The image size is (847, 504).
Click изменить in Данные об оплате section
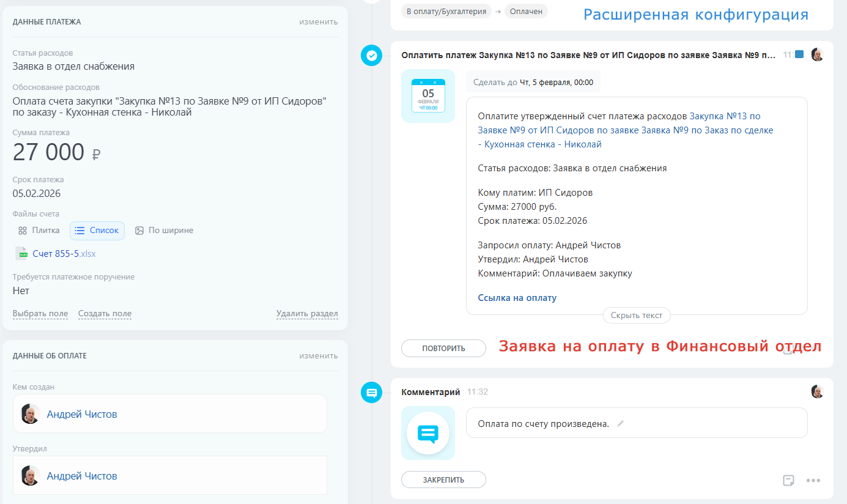point(318,356)
